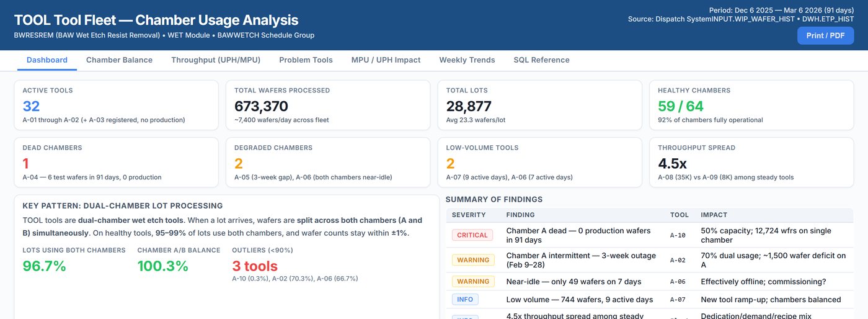Click the '70% dual usage' impact text

pyautogui.click(x=773, y=260)
